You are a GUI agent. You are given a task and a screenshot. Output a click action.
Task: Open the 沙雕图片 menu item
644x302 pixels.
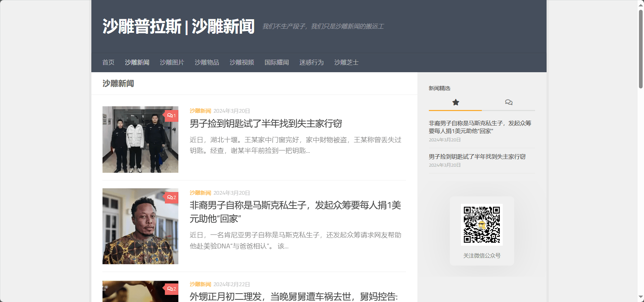[x=172, y=62]
